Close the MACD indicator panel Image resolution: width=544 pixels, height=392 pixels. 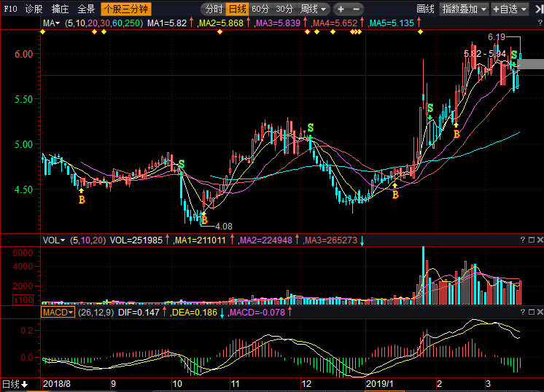coord(540,312)
